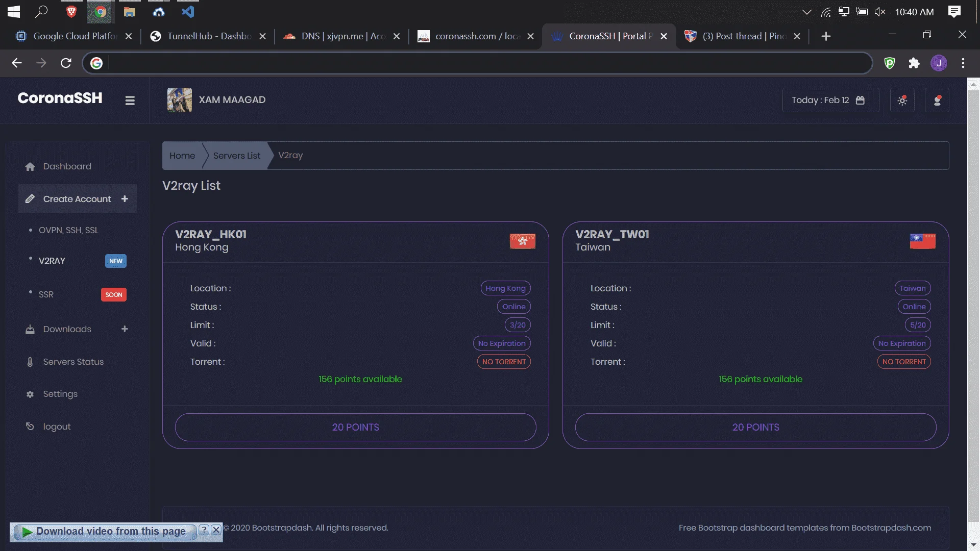The width and height of the screenshot is (980, 551).
Task: Open the Chrome profile J avatar
Action: (939, 63)
